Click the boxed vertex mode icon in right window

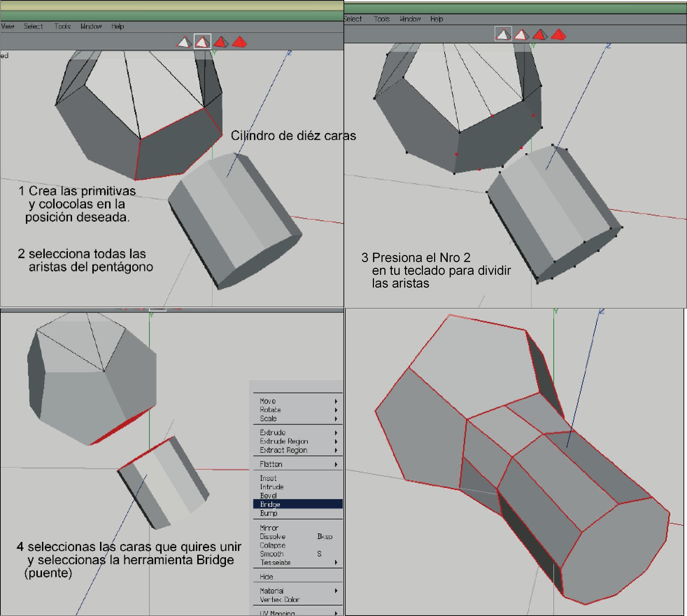503,34
